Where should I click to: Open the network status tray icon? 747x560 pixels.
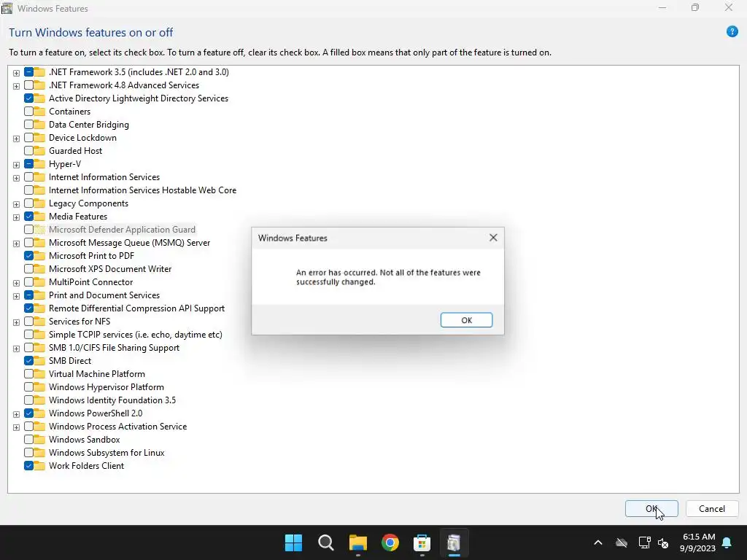pyautogui.click(x=644, y=542)
